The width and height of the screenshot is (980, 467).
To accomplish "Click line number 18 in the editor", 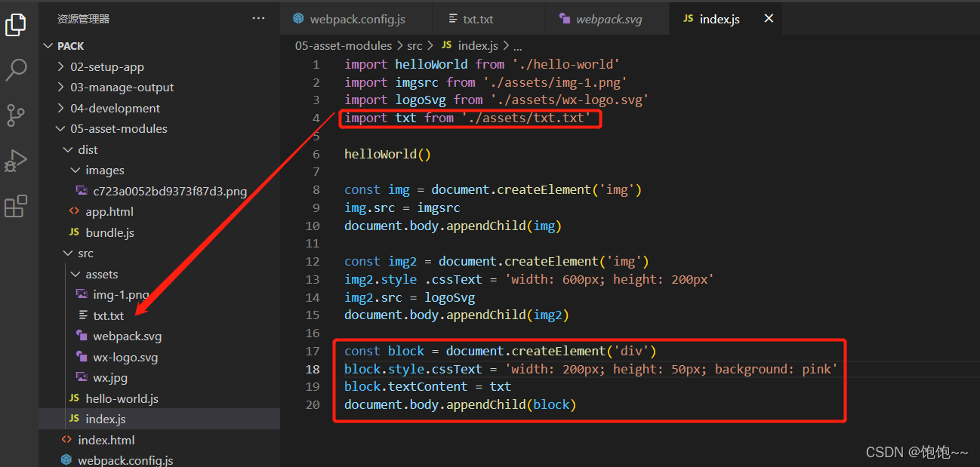I will (313, 368).
